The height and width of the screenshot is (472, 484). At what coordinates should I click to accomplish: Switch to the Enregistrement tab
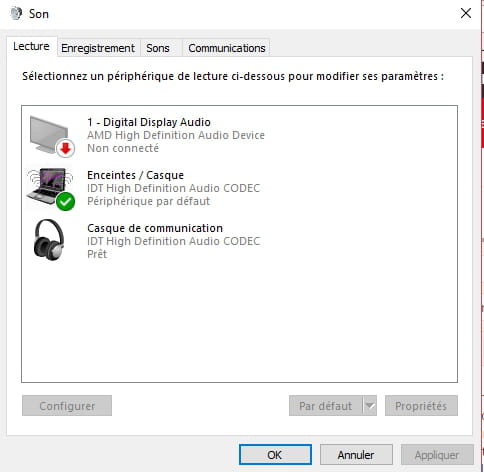point(98,48)
